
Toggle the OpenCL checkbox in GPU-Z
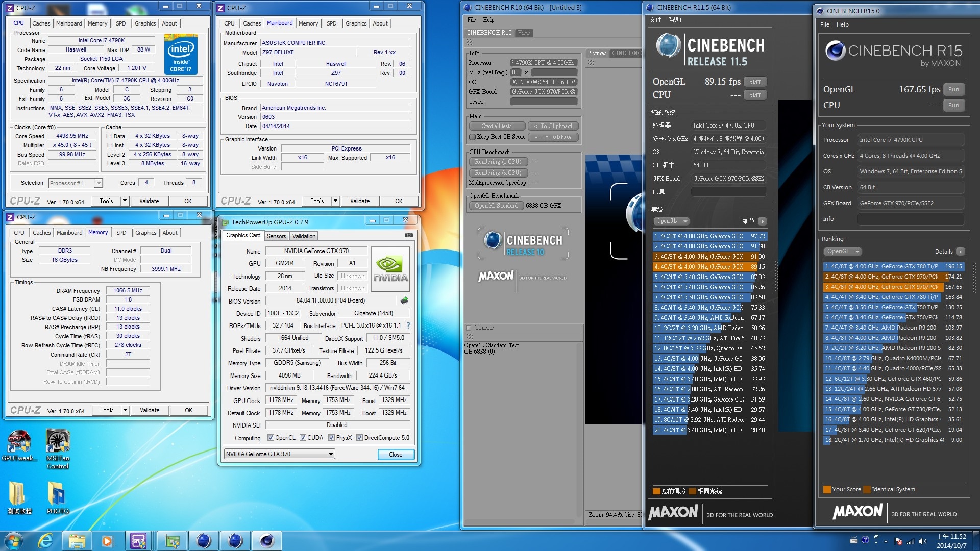[271, 438]
